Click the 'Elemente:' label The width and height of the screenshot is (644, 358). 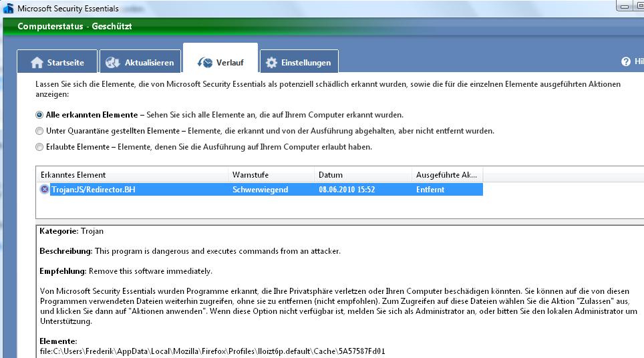pos(58,341)
